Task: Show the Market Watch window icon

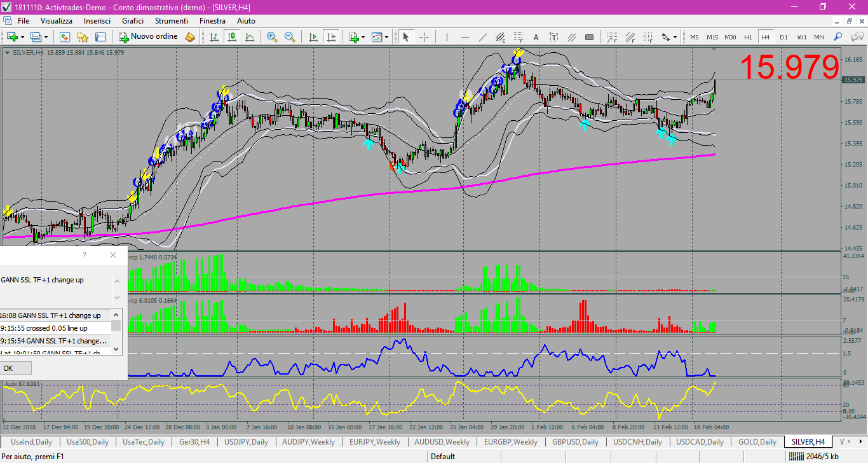Action: [65, 37]
